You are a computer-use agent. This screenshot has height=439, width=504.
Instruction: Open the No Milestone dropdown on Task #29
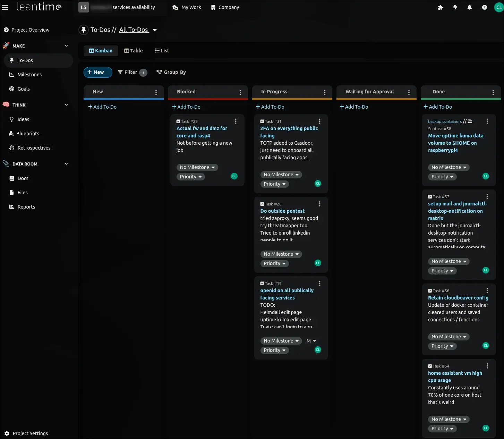click(197, 167)
